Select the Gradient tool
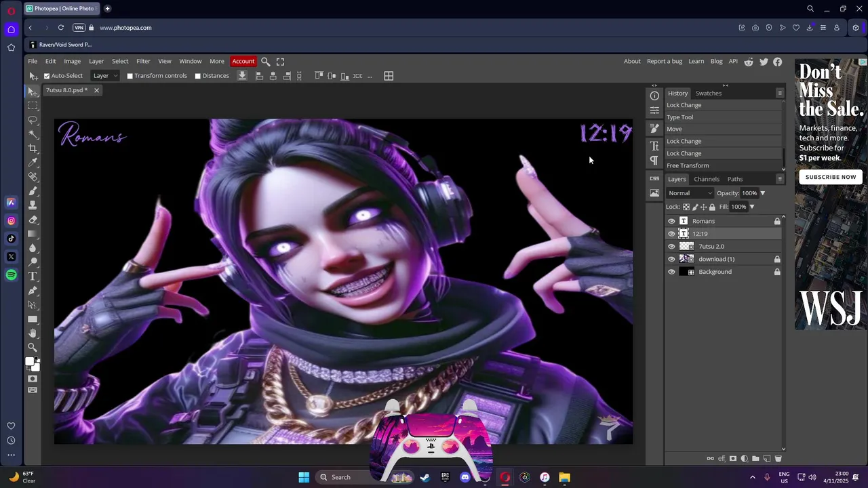Image resolution: width=868 pixels, height=488 pixels. pos(33,234)
